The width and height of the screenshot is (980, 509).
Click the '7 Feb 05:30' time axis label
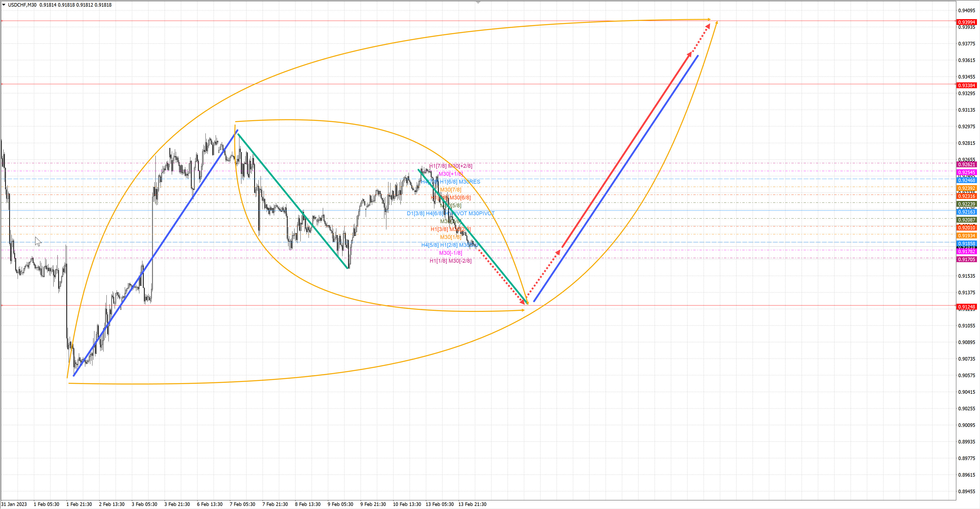pos(242,504)
